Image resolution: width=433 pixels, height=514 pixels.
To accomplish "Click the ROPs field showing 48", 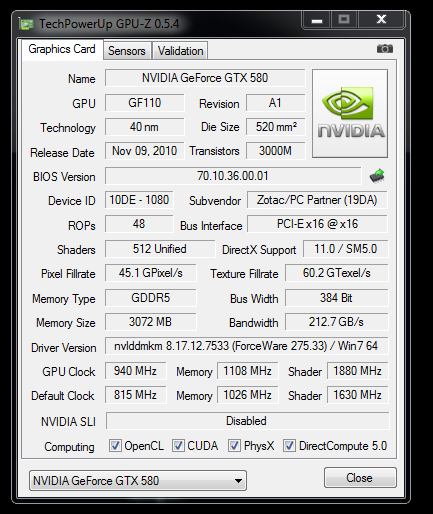I will (139, 224).
